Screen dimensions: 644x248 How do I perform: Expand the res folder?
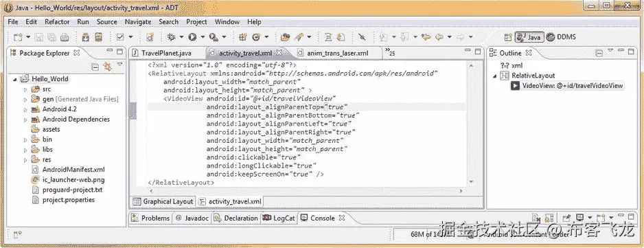25,159
